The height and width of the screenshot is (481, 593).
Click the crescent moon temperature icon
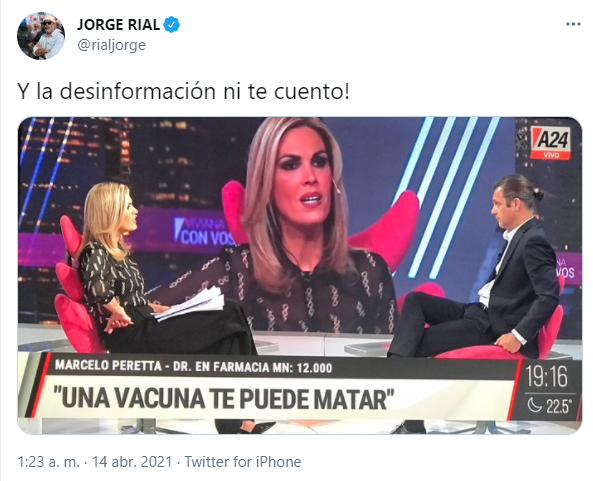(535, 405)
